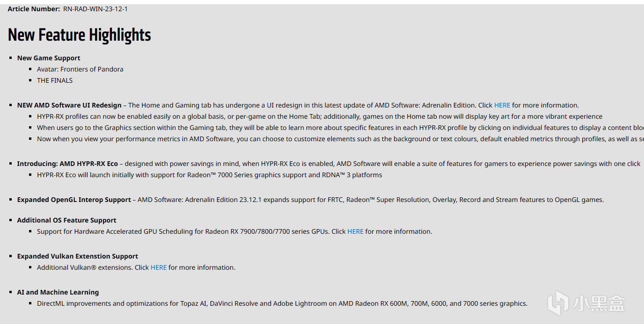
Task: Select THE FINALS list item
Action: pos(55,80)
